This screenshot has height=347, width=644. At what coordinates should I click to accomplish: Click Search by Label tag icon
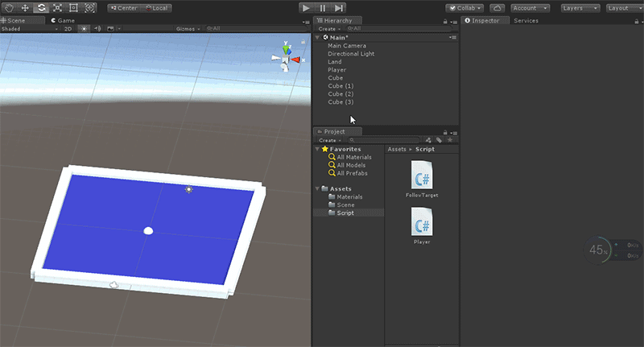(x=439, y=140)
